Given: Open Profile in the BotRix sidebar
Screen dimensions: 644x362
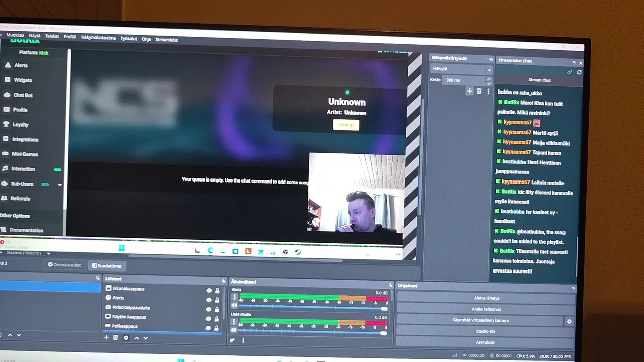Looking at the screenshot, I should (x=20, y=109).
